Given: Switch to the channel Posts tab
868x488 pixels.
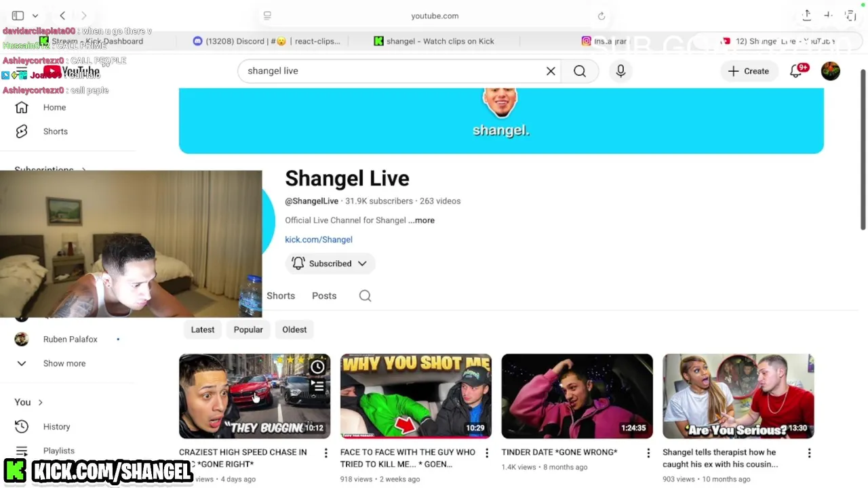Looking at the screenshot, I should coord(324,296).
